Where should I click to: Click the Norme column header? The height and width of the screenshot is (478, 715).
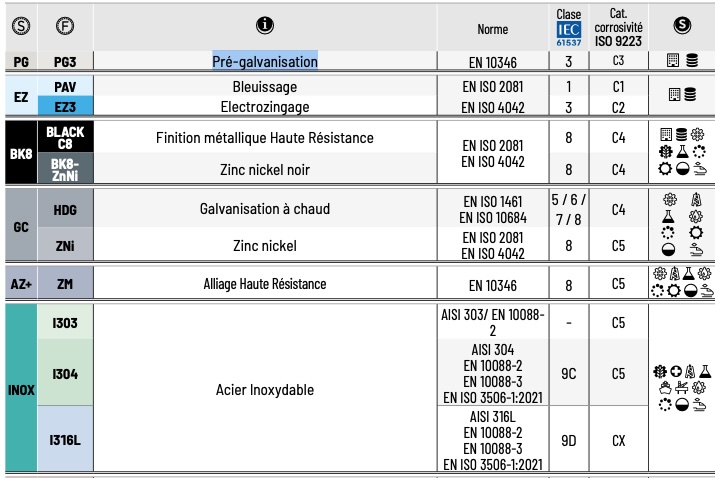[493, 30]
